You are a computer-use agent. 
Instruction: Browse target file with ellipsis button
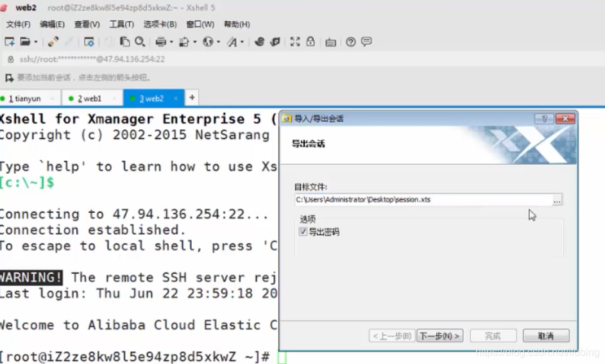click(x=557, y=200)
